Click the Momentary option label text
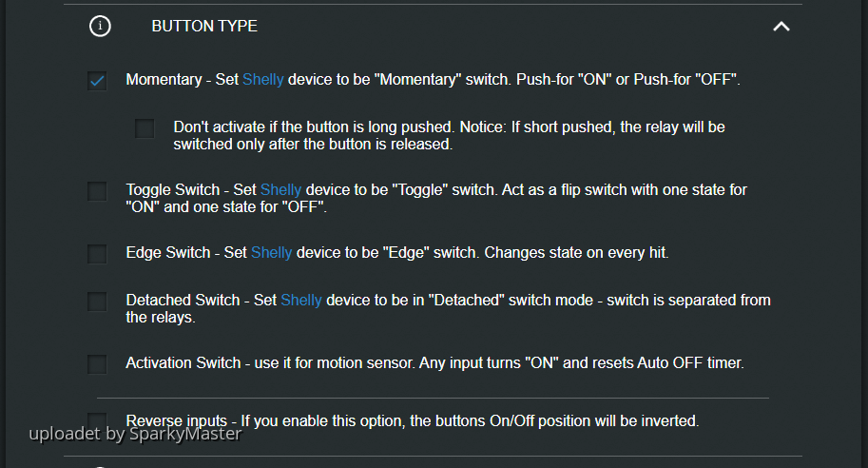The width and height of the screenshot is (868, 468). (x=162, y=80)
